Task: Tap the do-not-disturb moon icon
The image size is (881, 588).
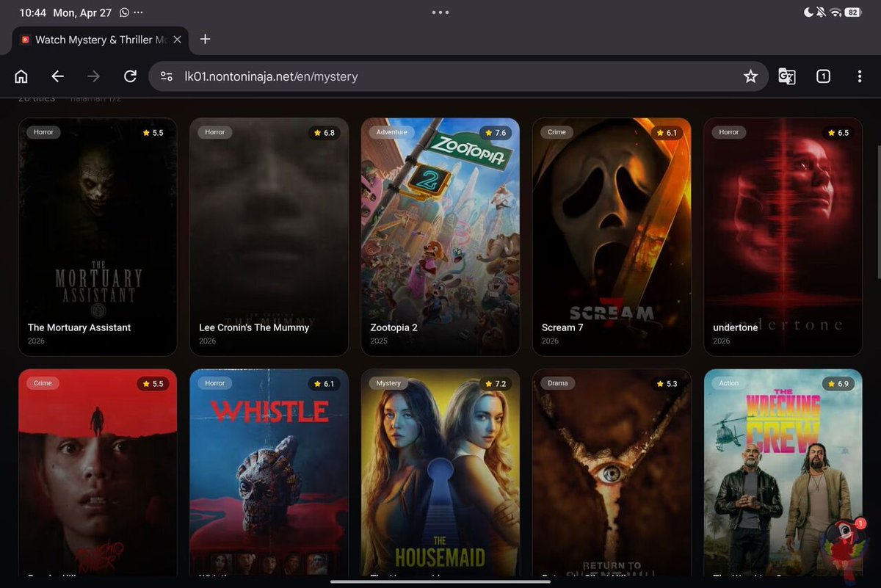Action: pos(808,12)
